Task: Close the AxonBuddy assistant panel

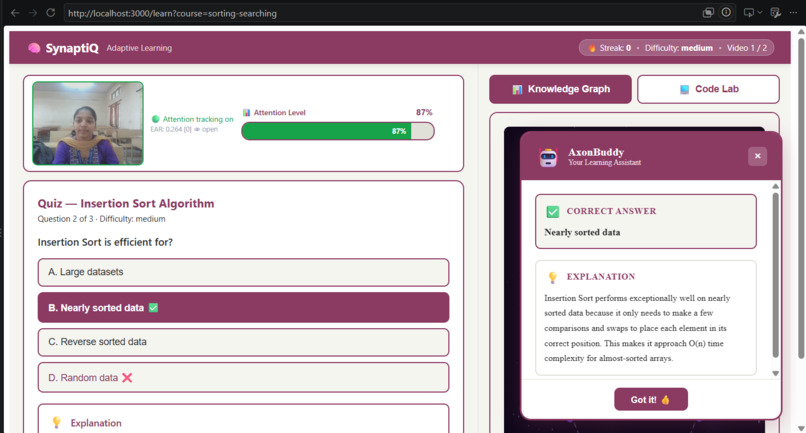Action: [757, 156]
